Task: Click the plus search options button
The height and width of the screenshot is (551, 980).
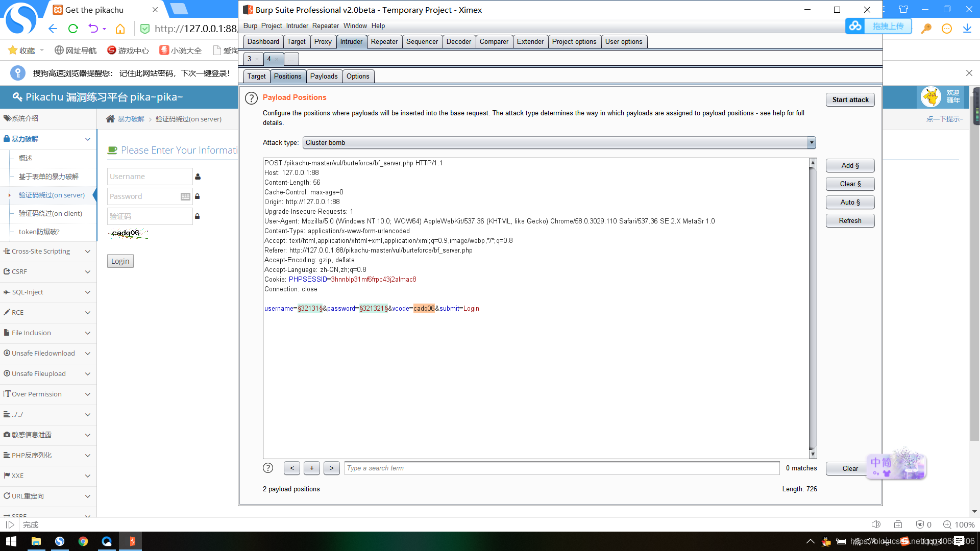Action: click(312, 468)
